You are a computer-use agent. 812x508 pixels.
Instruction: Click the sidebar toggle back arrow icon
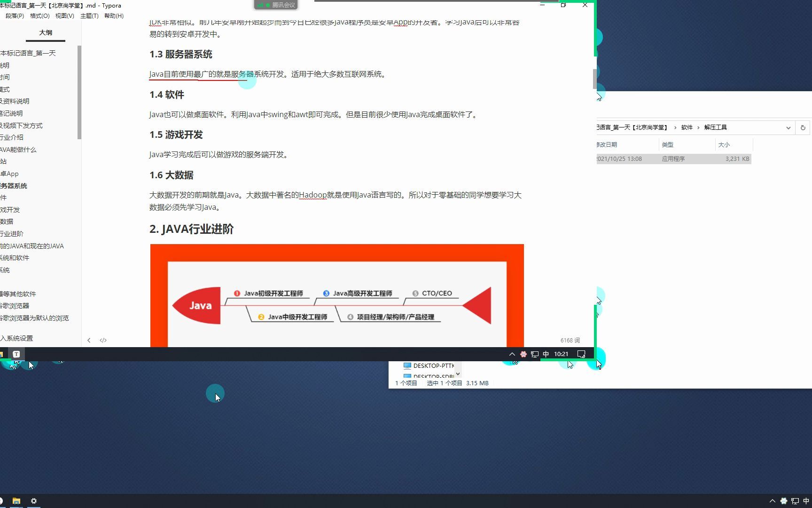(x=89, y=340)
